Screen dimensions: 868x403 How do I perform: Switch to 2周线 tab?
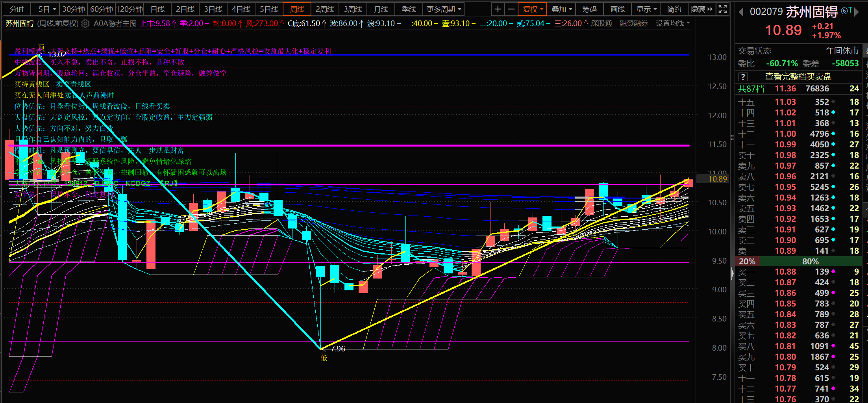[x=325, y=9]
